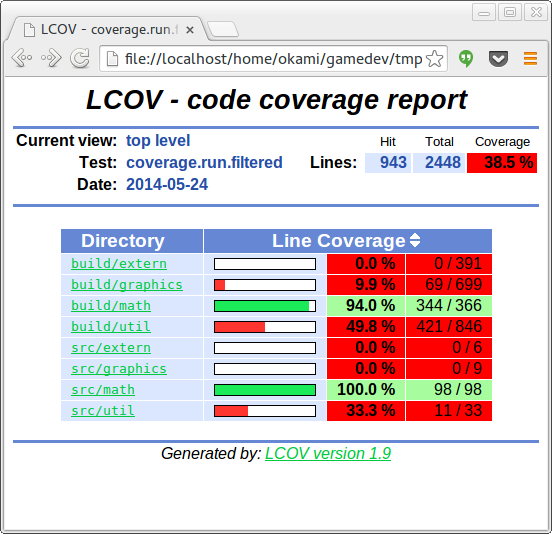Open the src/graphics directory link
This screenshot has height=534, width=552.
[x=119, y=369]
